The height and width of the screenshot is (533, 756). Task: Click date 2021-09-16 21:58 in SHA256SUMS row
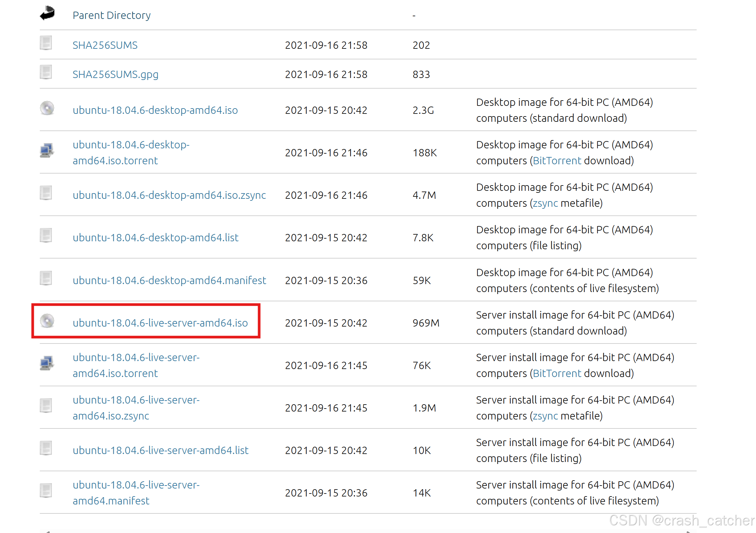tap(326, 45)
